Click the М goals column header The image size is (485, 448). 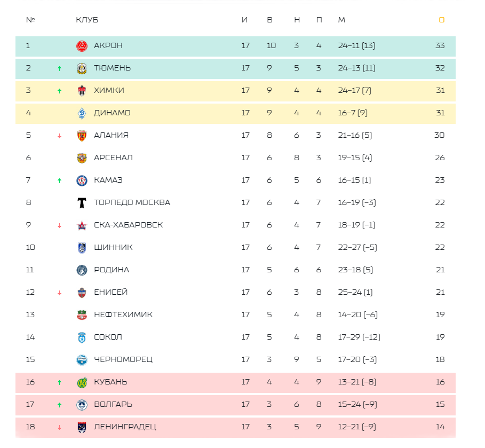coord(341,20)
